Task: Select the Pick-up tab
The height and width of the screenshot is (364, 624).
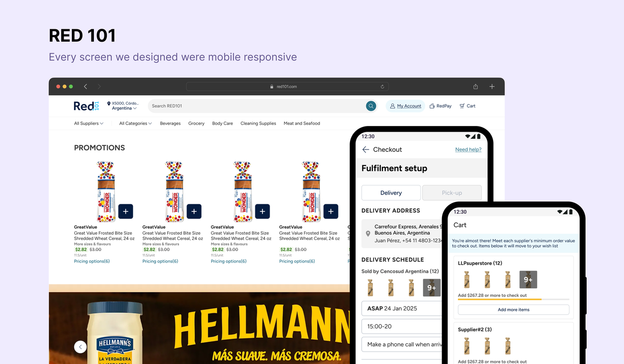Action: point(452,193)
